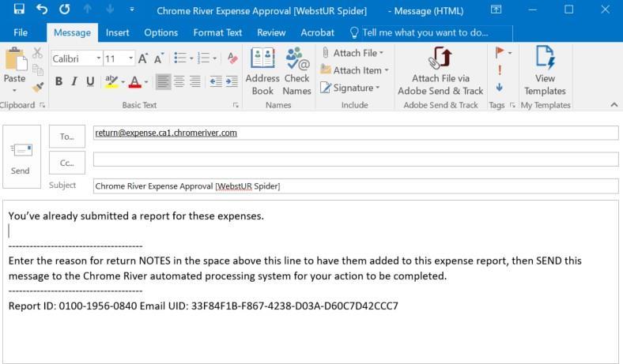Screen dimensions: 623x364
Task: Switch to Format Text tab
Action: click(x=217, y=32)
